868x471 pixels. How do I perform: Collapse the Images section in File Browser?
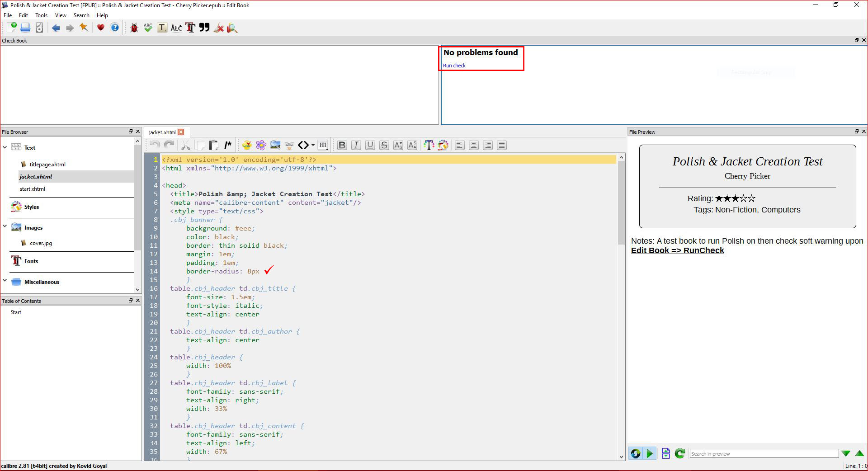point(5,226)
